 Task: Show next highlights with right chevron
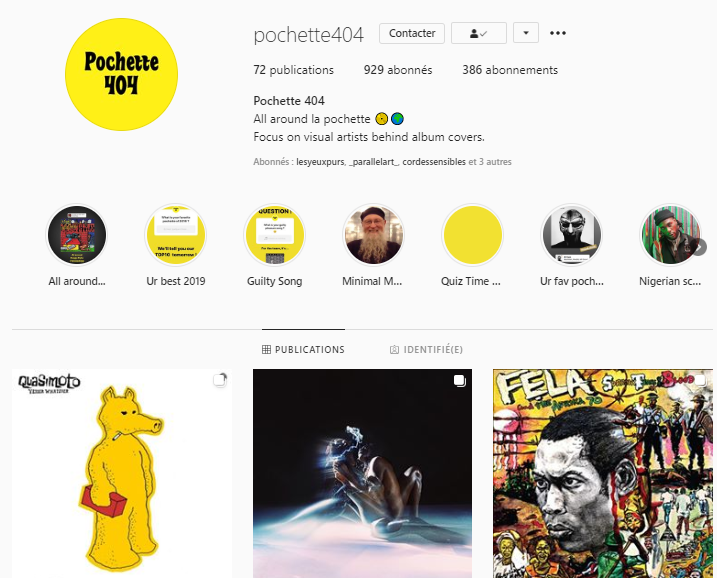(x=700, y=247)
